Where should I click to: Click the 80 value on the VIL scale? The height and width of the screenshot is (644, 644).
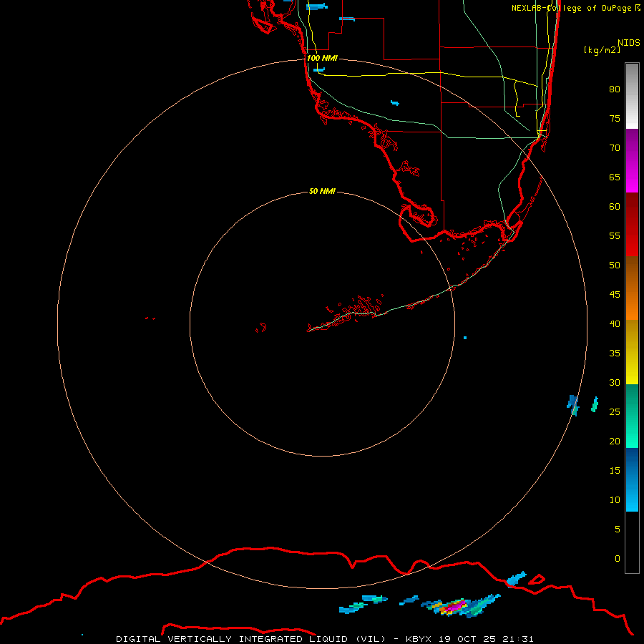pos(615,89)
